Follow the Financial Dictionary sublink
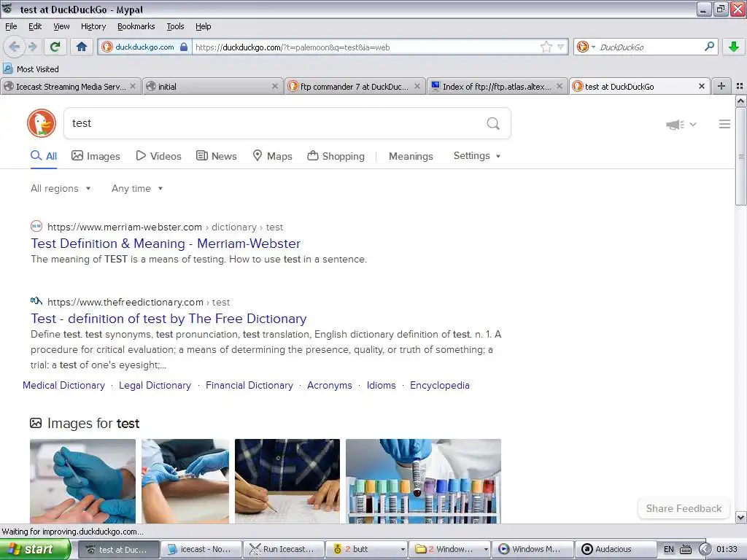747x560 pixels. pos(249,385)
